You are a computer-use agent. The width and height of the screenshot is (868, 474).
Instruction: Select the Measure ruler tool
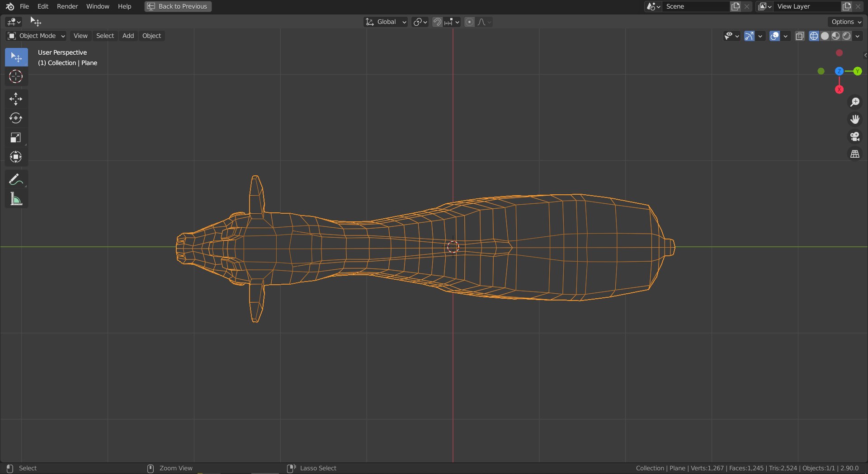[16, 199]
